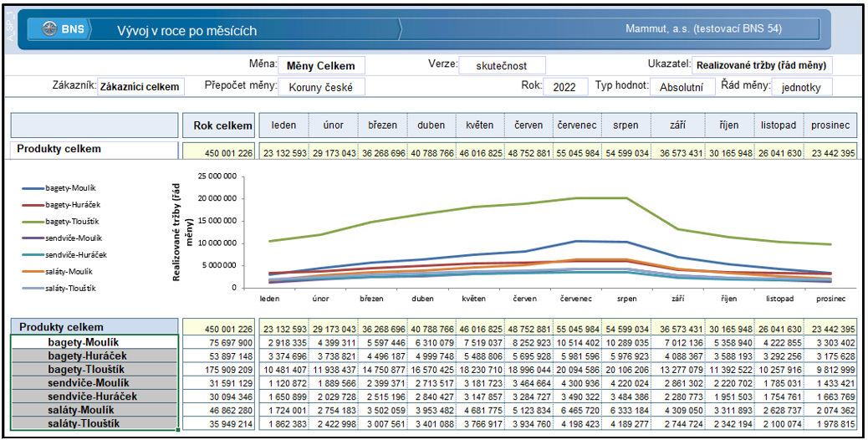Open the Verze field showing skutečnost
868x440 pixels.
coord(502,66)
